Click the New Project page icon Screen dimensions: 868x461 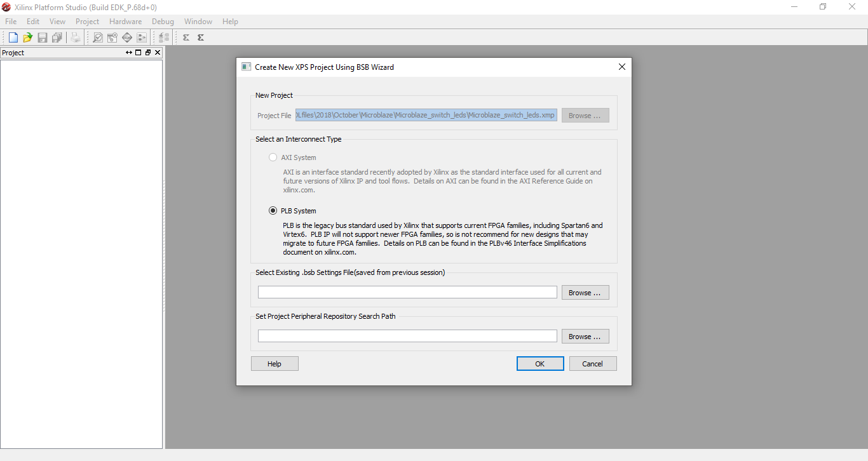(13, 37)
